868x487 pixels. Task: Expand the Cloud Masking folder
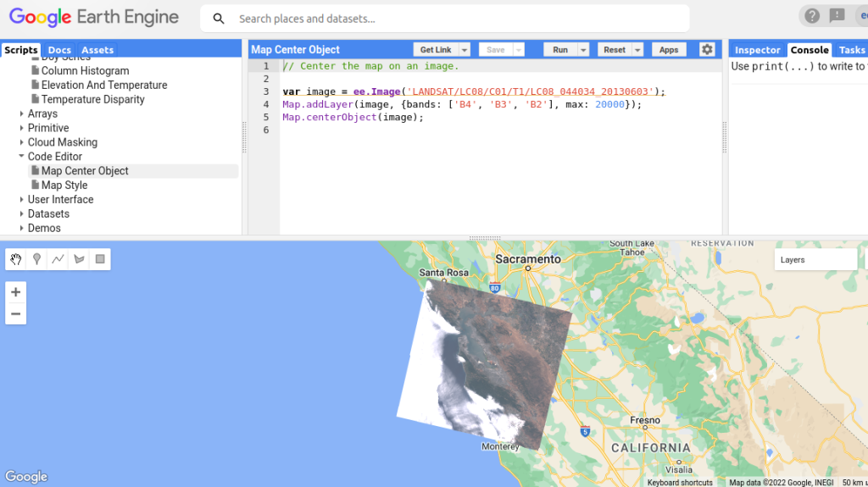click(21, 142)
